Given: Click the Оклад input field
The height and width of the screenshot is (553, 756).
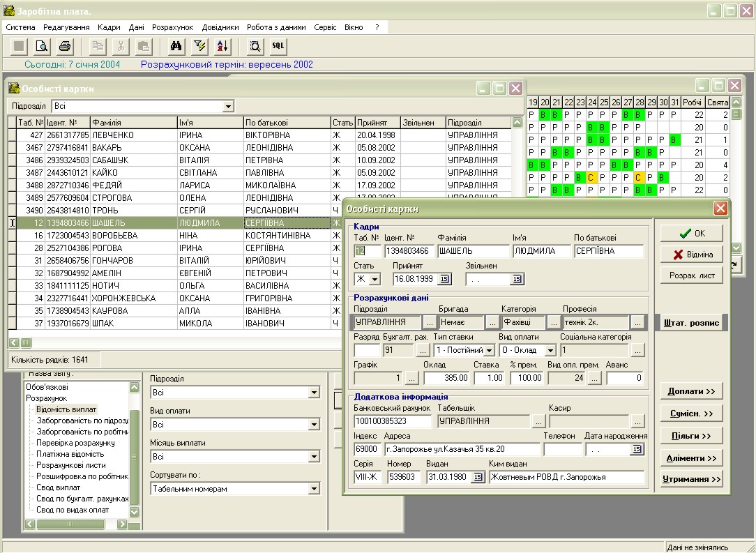Looking at the screenshot, I should (446, 378).
